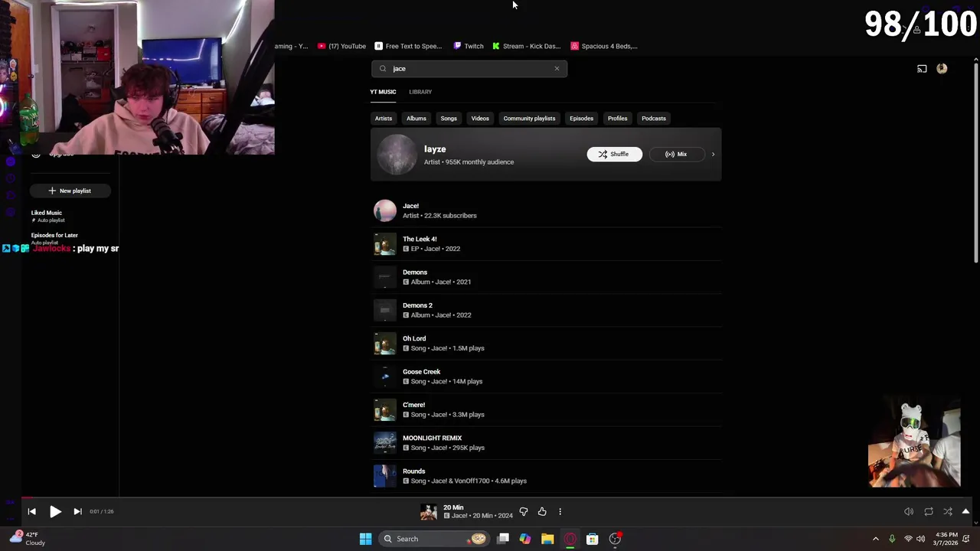Click the Oh Lord song thumbnail
980x551 pixels.
pyautogui.click(x=385, y=343)
